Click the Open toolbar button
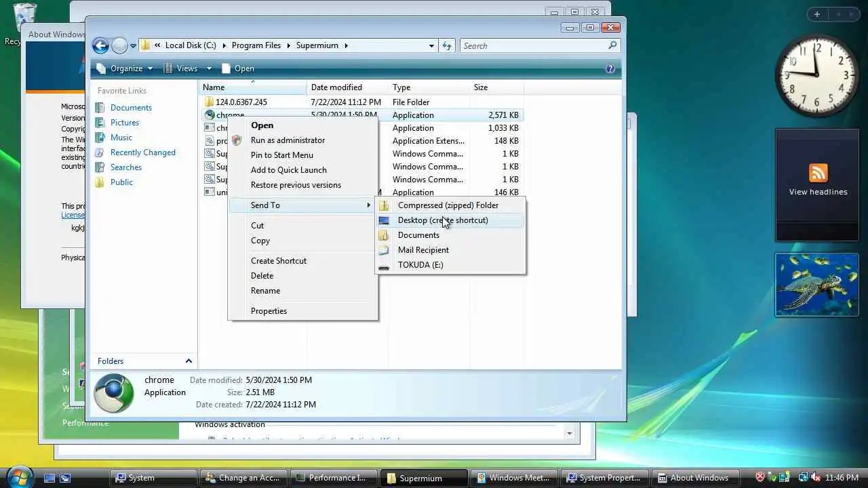This screenshot has width=868, height=488. (238, 68)
